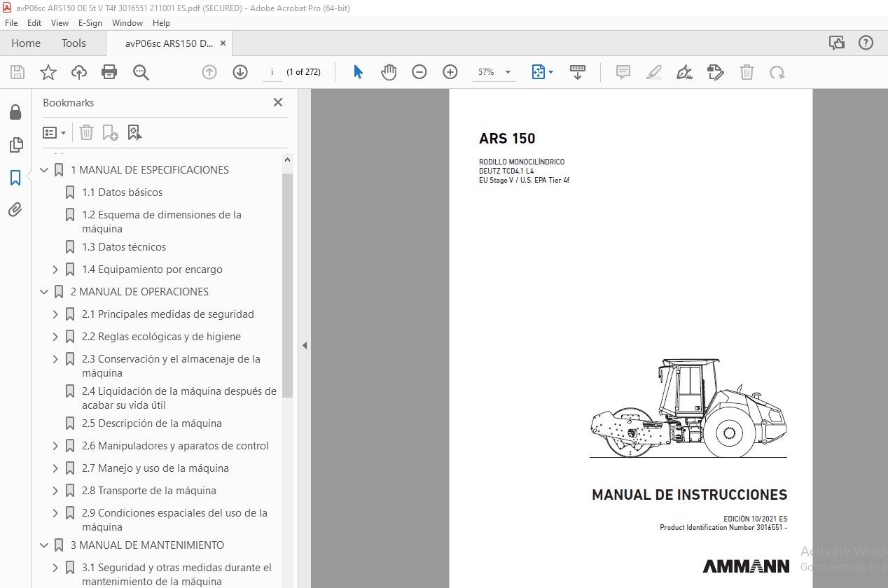888x588 pixels.
Task: Open the security lock panel
Action: pos(15,113)
